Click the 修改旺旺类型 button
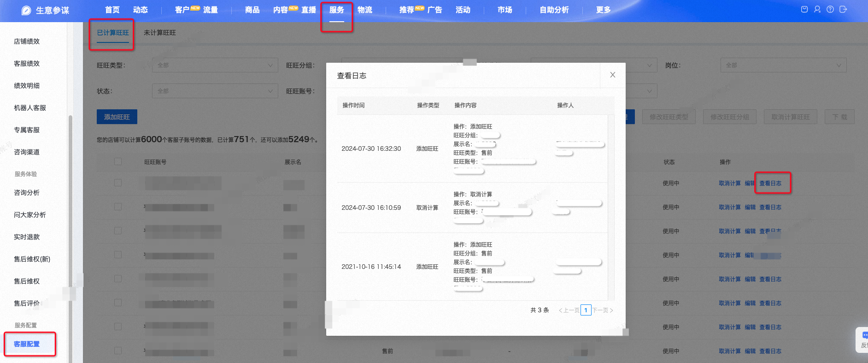Viewport: 868px width, 363px height. [669, 117]
